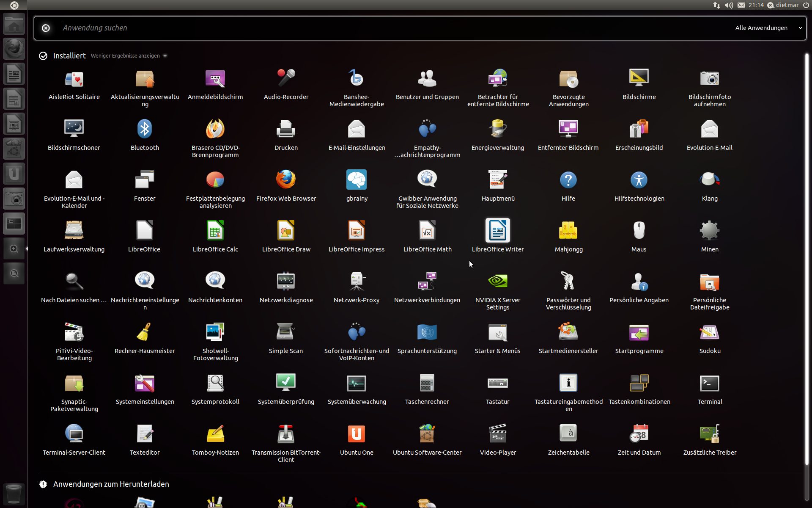Launch the Texteditor
This screenshot has height=508, width=812.
[145, 440]
